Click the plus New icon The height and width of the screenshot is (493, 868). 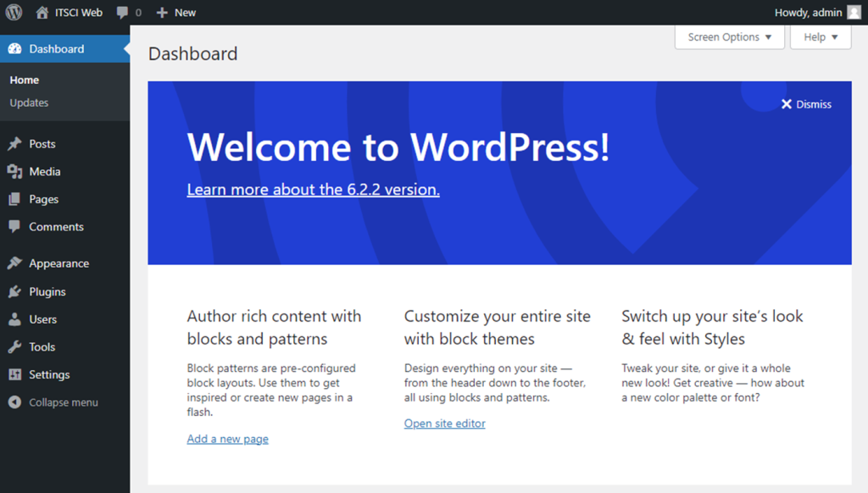click(x=162, y=13)
